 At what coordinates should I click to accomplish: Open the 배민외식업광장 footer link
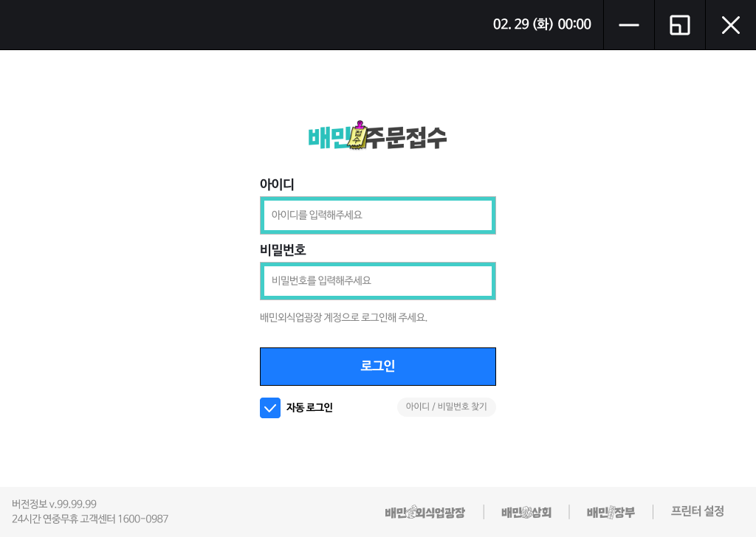[425, 512]
